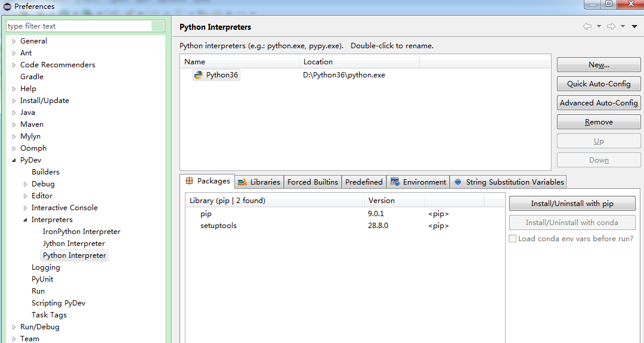644x343 pixels.
Task: Click the back navigation arrow
Action: (587, 26)
